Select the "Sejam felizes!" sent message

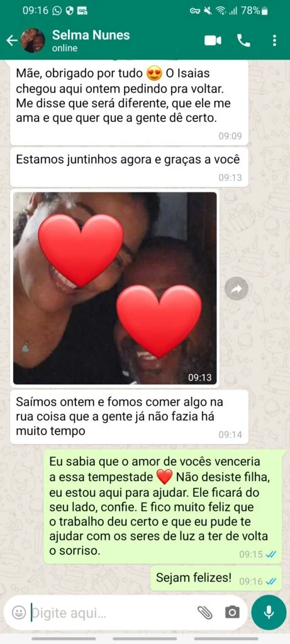point(216,579)
